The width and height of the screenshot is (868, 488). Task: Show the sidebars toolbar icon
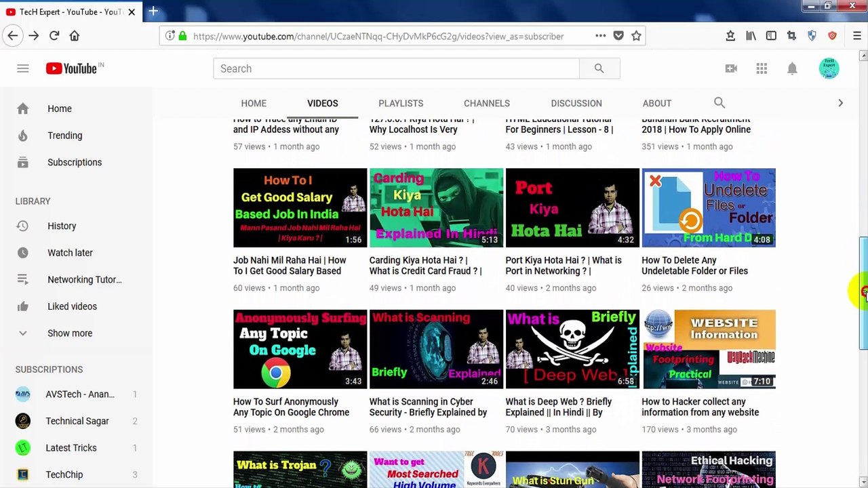click(771, 36)
